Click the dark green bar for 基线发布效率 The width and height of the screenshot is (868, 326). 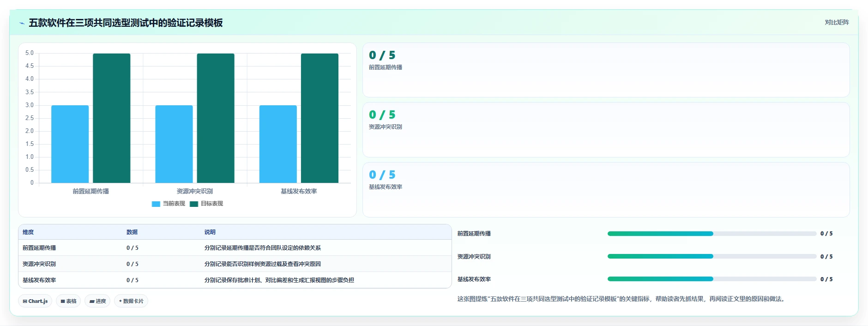(319, 118)
